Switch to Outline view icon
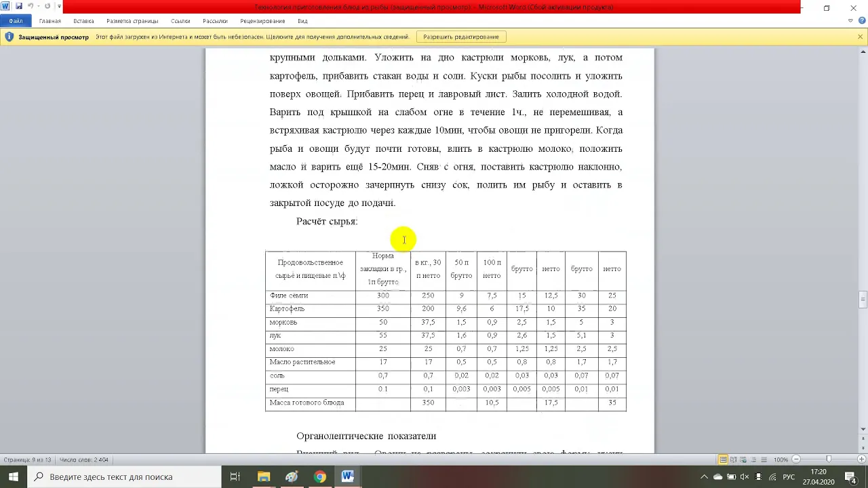Viewport: 868px width, 488px height. [752, 460]
